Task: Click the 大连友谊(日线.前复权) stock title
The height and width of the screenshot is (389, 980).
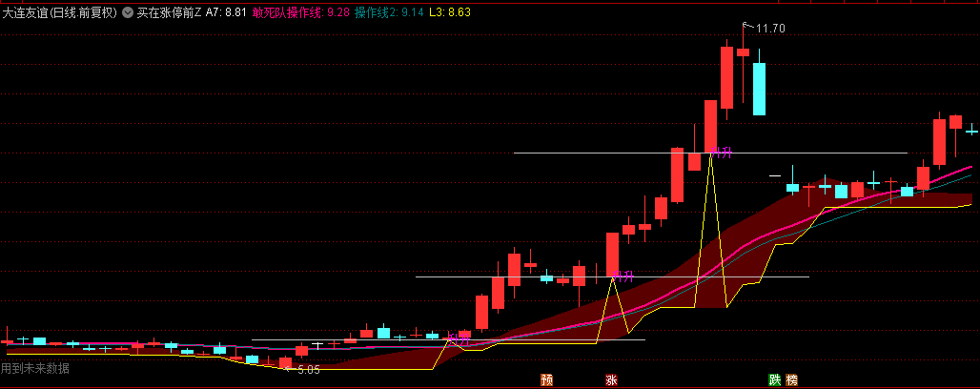Action: pos(60,12)
